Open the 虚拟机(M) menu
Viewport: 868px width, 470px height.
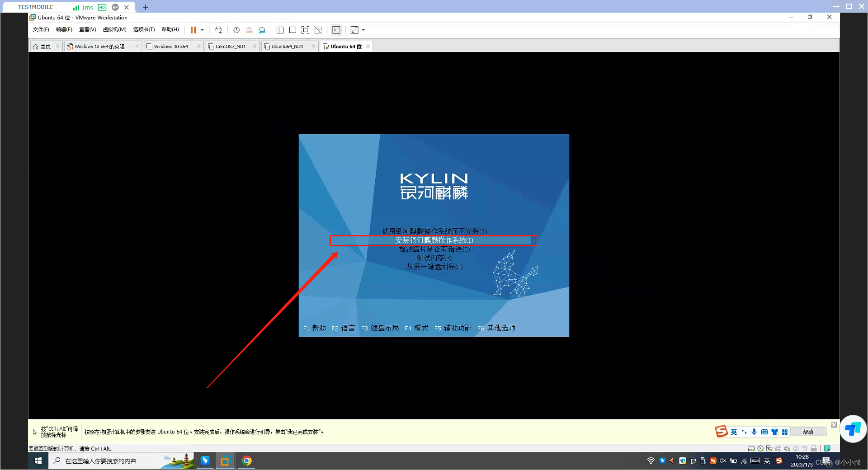[114, 29]
